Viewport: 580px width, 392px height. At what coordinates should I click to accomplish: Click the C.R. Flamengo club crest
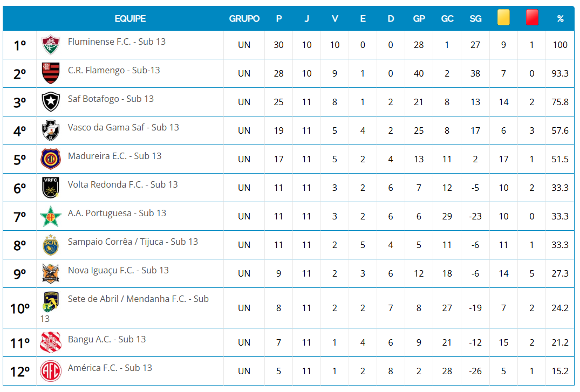tap(50, 73)
